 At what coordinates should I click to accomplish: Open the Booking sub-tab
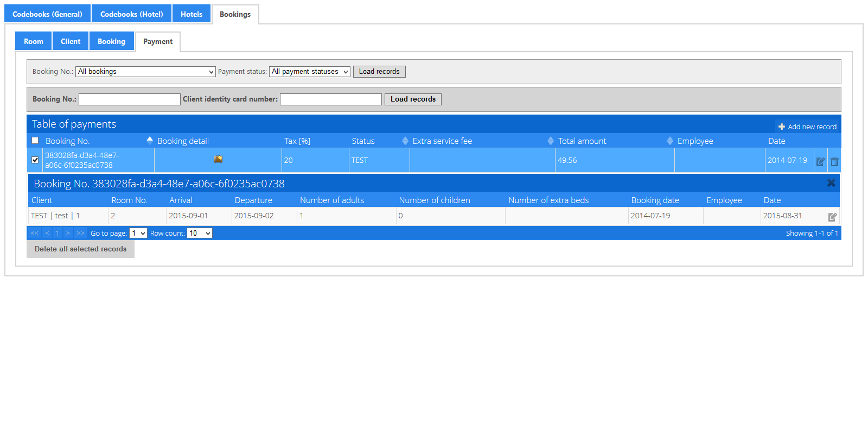point(111,41)
